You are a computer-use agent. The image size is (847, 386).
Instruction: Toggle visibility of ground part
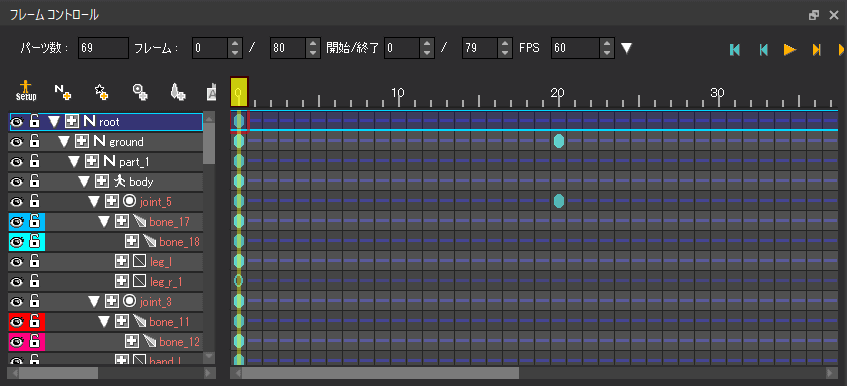17,142
